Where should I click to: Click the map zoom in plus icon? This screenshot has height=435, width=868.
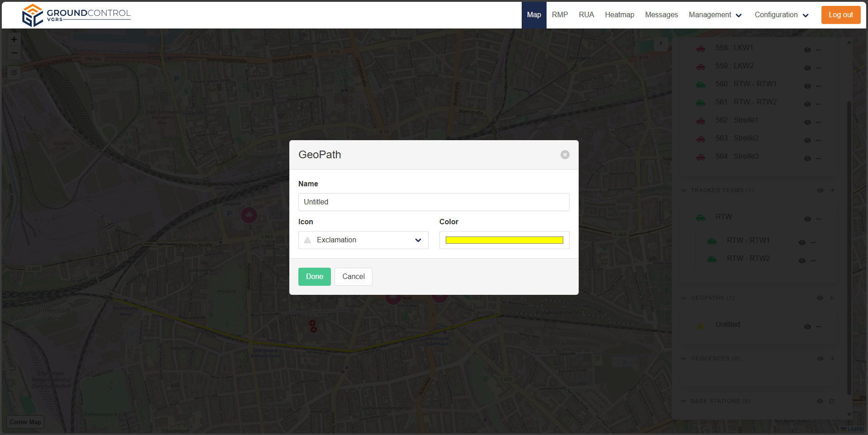[x=14, y=39]
